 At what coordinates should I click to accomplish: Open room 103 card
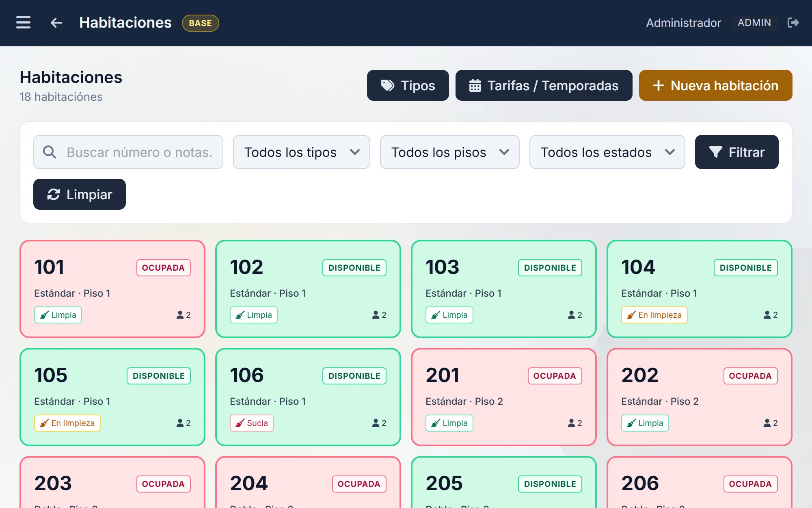tap(504, 289)
